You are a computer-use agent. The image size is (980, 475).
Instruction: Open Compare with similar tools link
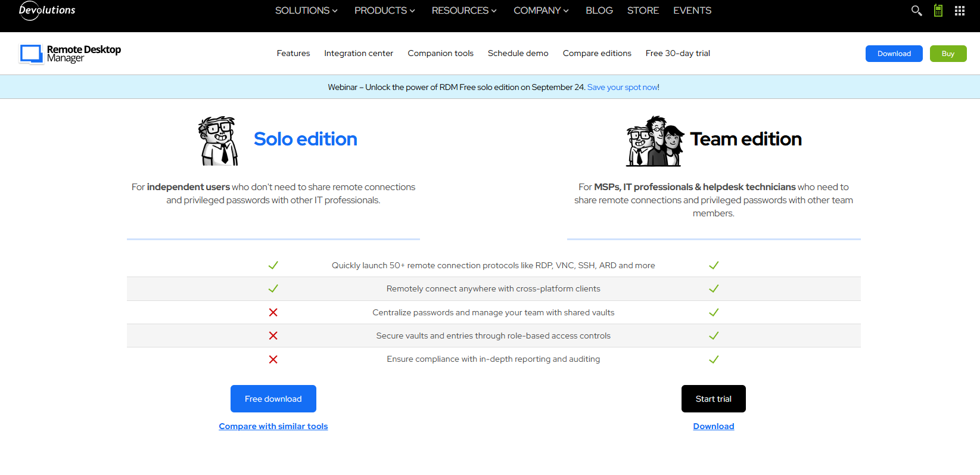273,426
